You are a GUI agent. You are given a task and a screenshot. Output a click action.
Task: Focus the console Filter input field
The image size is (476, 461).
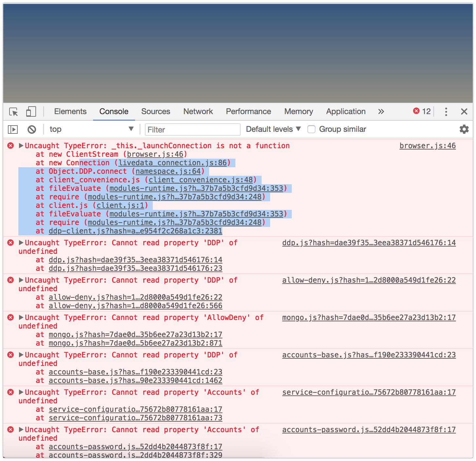[193, 130]
